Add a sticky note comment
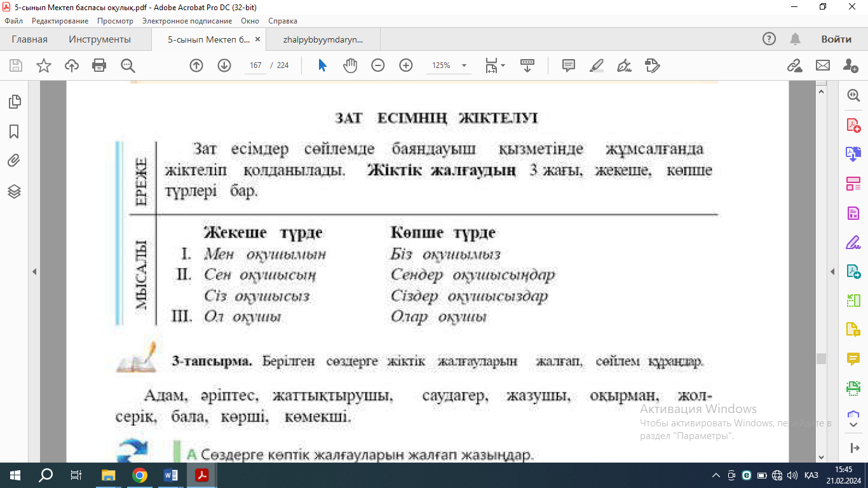 (x=569, y=65)
